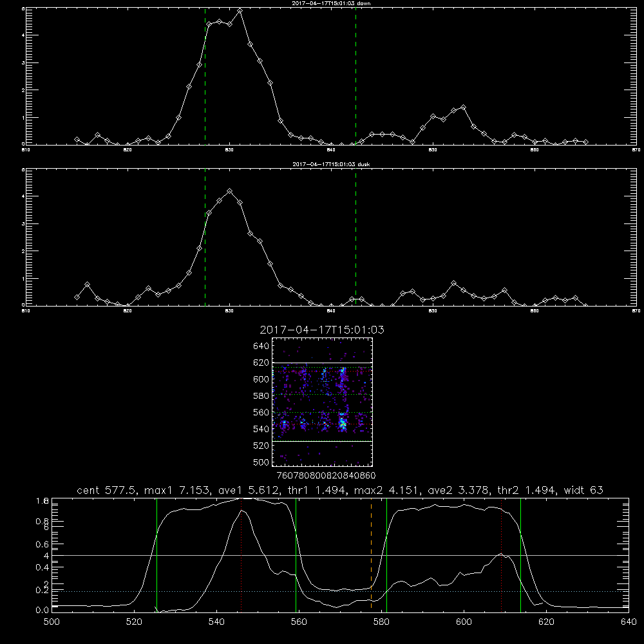Click the y-axis label '580' on the image panel
644x644 pixels.
(261, 396)
